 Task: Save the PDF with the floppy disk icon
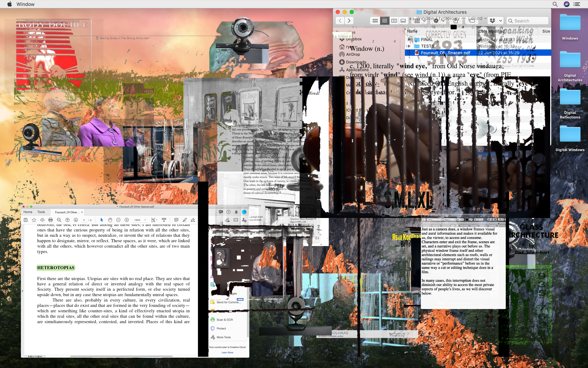click(x=26, y=220)
